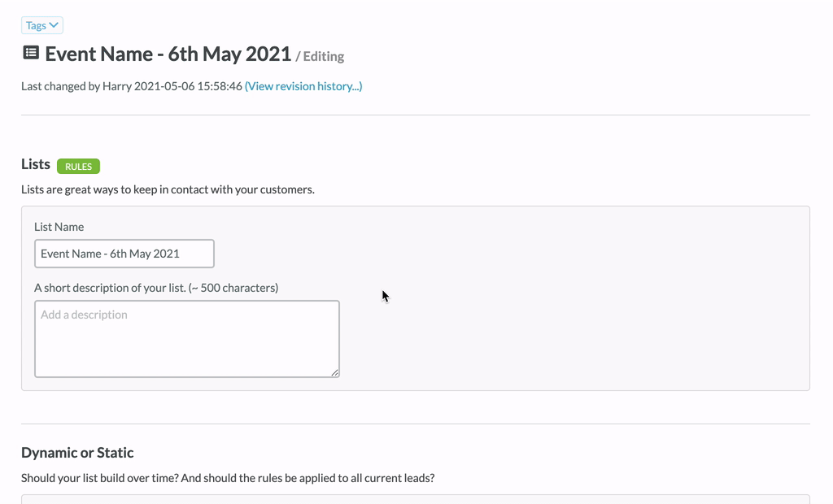Select the Lists section heading
Image resolution: width=833 pixels, height=504 pixels.
click(36, 164)
